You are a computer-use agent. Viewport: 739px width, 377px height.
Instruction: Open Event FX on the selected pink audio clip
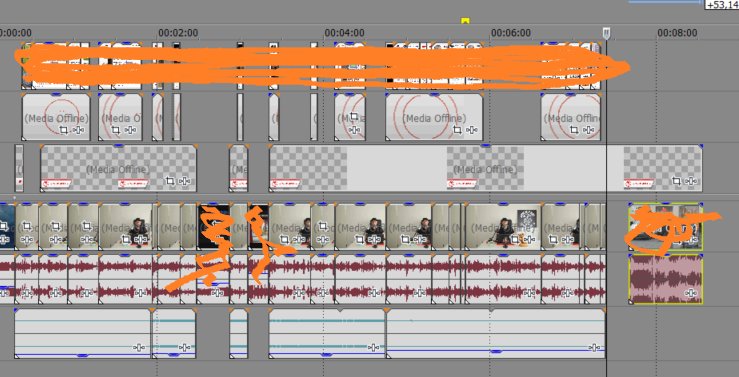tap(691, 293)
